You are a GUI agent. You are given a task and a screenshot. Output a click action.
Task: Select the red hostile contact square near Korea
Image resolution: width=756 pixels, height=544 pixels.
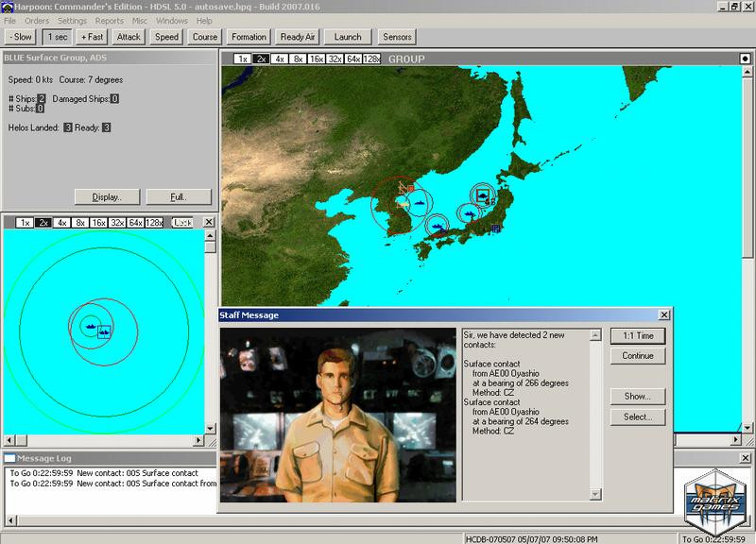pos(411,188)
